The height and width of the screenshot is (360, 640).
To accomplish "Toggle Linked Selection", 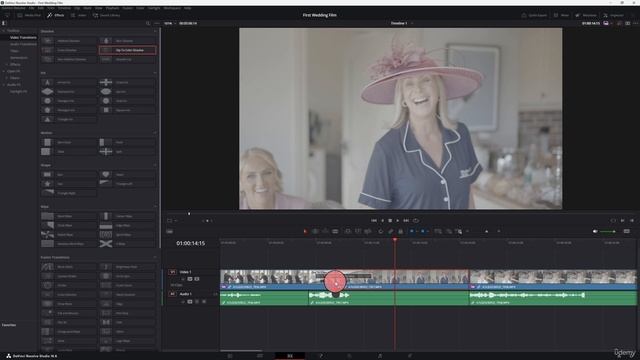I will pyautogui.click(x=391, y=231).
